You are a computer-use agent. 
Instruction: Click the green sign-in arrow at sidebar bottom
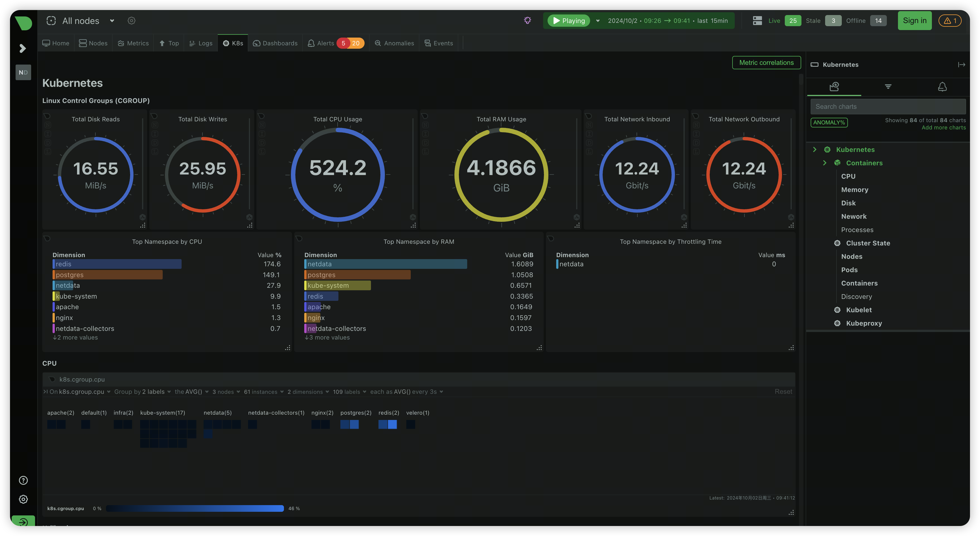(x=23, y=521)
